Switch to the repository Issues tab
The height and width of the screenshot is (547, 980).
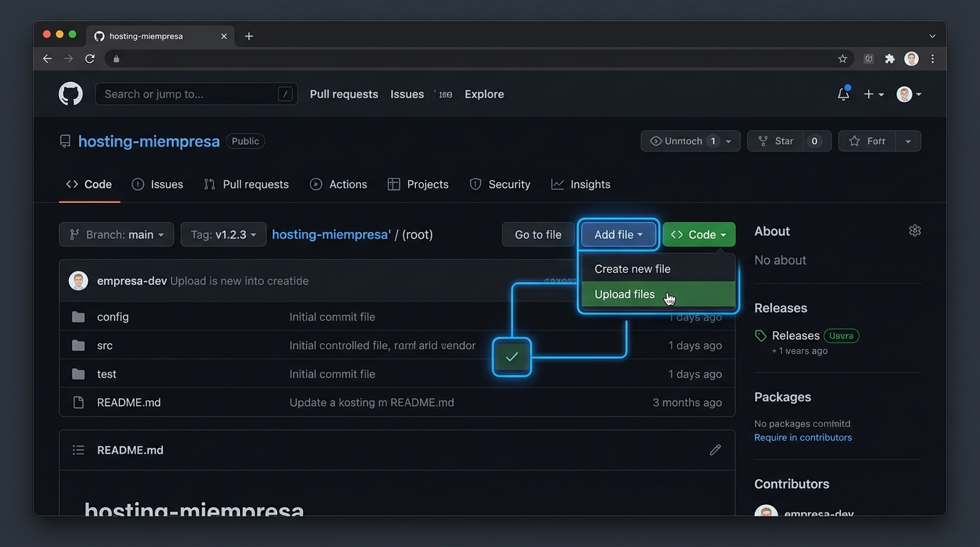157,184
